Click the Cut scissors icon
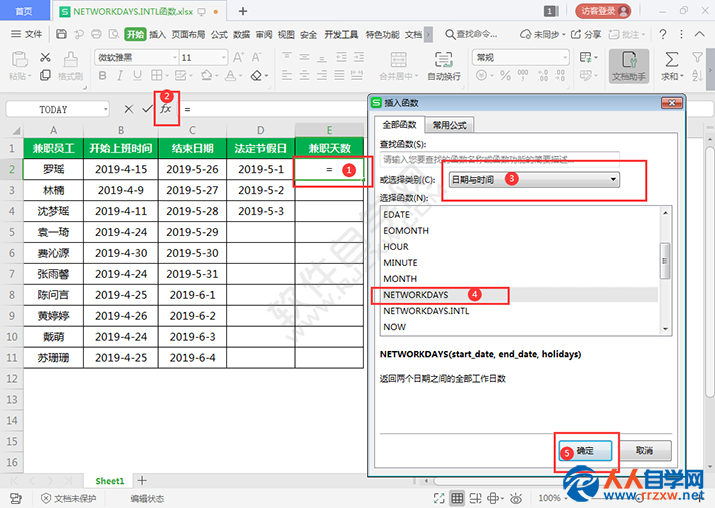The image size is (715, 508). [x=45, y=57]
